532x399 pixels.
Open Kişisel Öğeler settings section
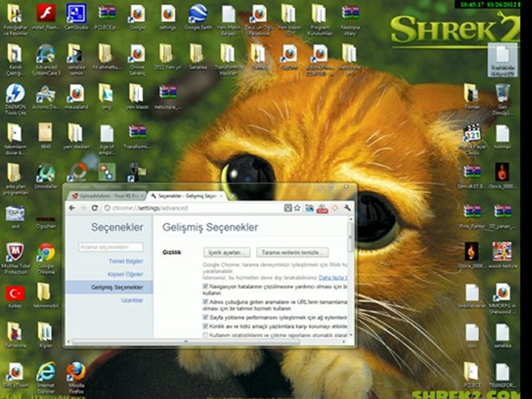point(125,274)
